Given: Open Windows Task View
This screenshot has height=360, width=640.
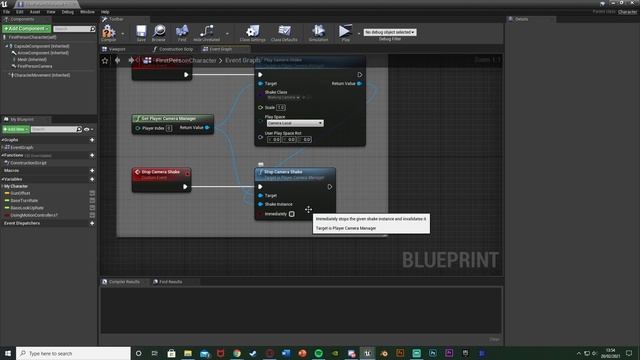Looking at the screenshot, I should click(x=155, y=353).
